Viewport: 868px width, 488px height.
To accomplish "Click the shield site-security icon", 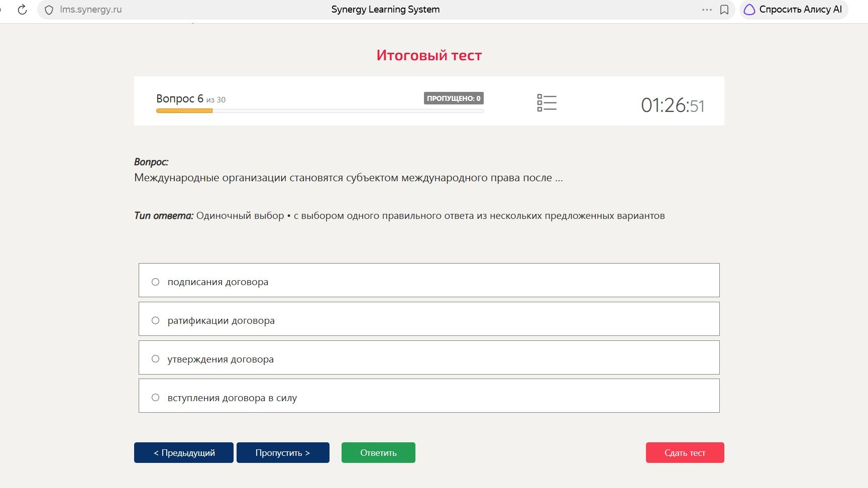I will (49, 10).
